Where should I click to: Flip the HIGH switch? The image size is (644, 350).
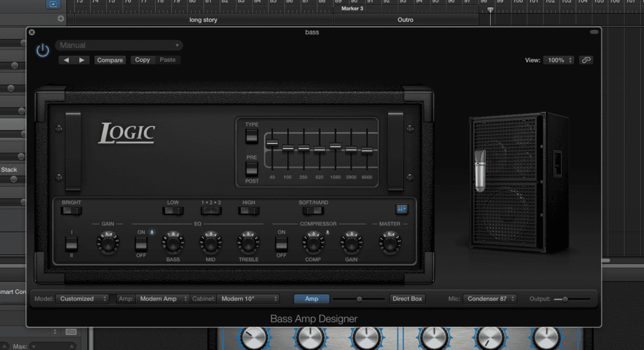pyautogui.click(x=249, y=211)
